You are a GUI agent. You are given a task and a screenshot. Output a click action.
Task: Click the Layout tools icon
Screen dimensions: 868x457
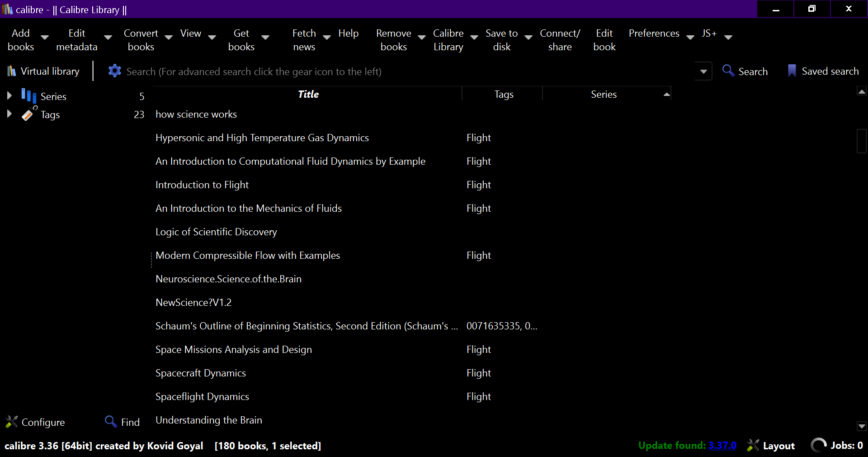click(x=753, y=445)
